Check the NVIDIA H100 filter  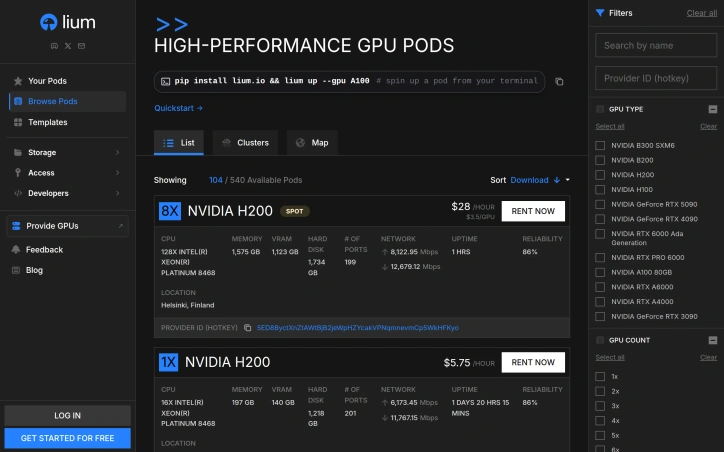600,190
